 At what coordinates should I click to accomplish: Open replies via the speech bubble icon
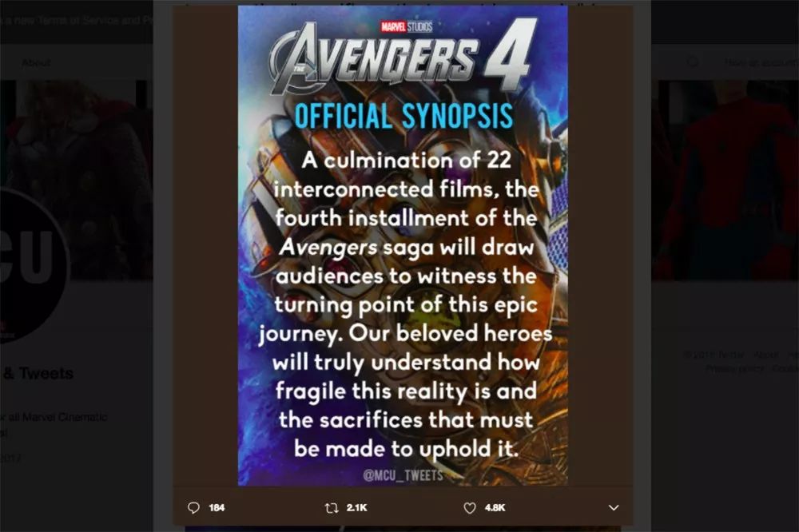[x=193, y=507]
